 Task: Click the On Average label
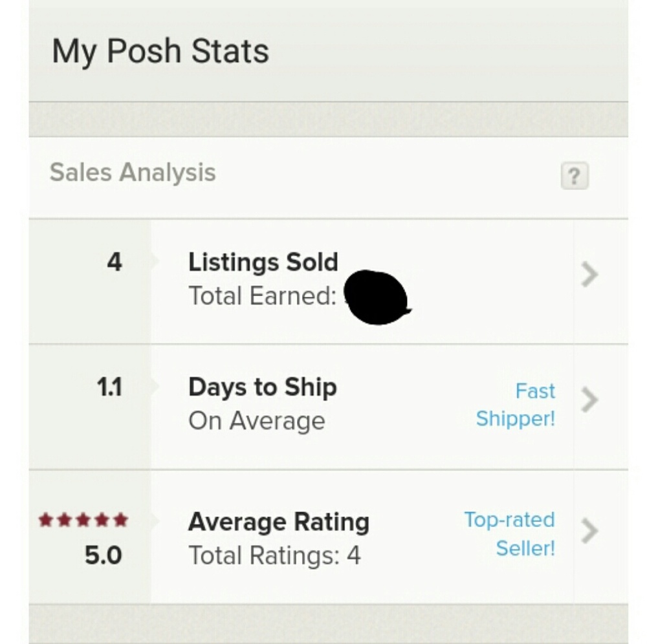coord(256,420)
